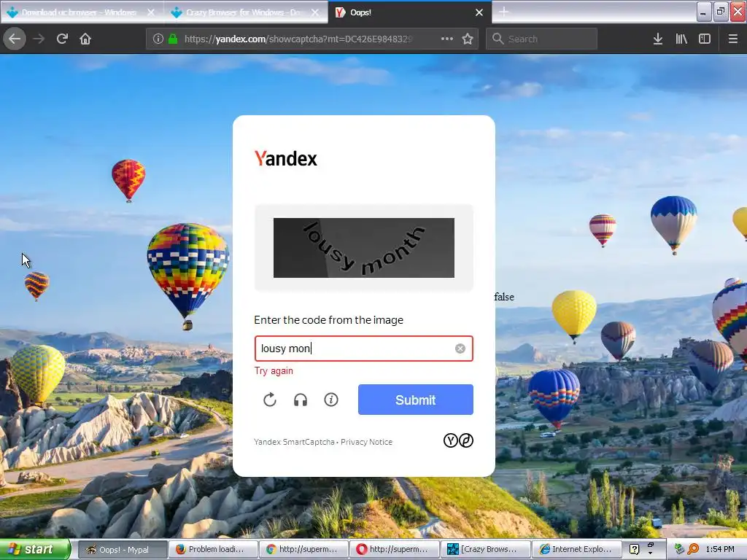The image size is (747, 560).
Task: Click the Yandex round badge icons
Action: point(458,440)
